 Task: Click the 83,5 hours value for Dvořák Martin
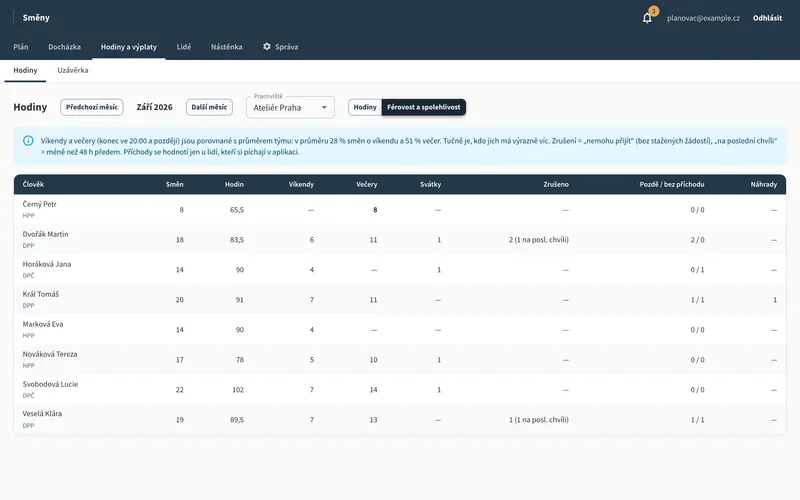pos(237,240)
